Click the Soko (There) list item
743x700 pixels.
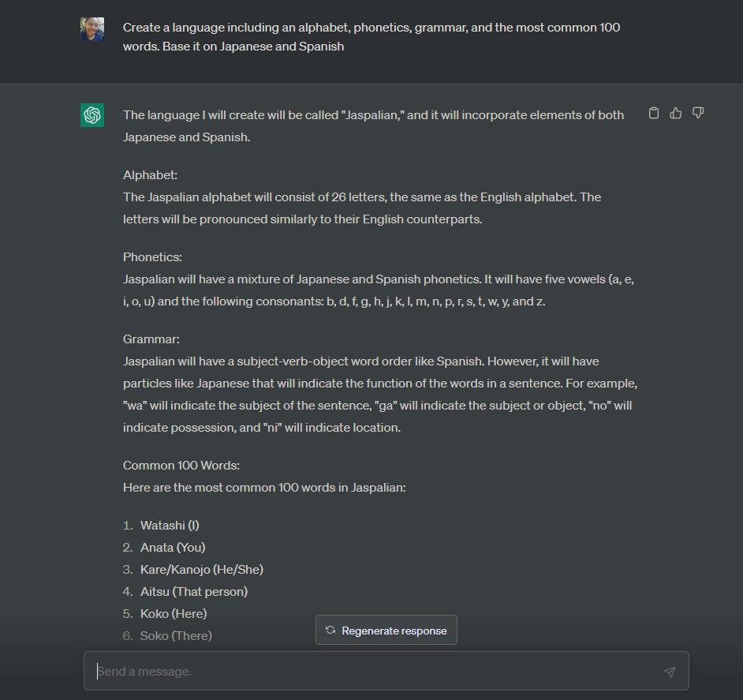175,635
